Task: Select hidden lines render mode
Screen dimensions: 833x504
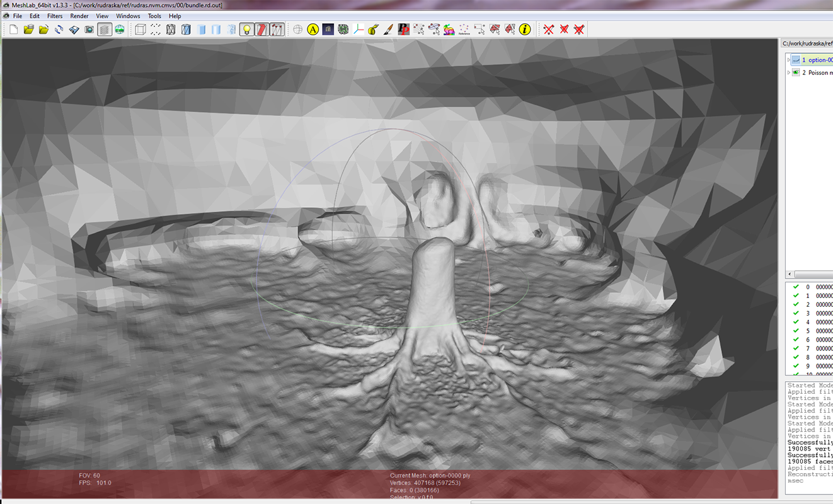Action: point(186,30)
